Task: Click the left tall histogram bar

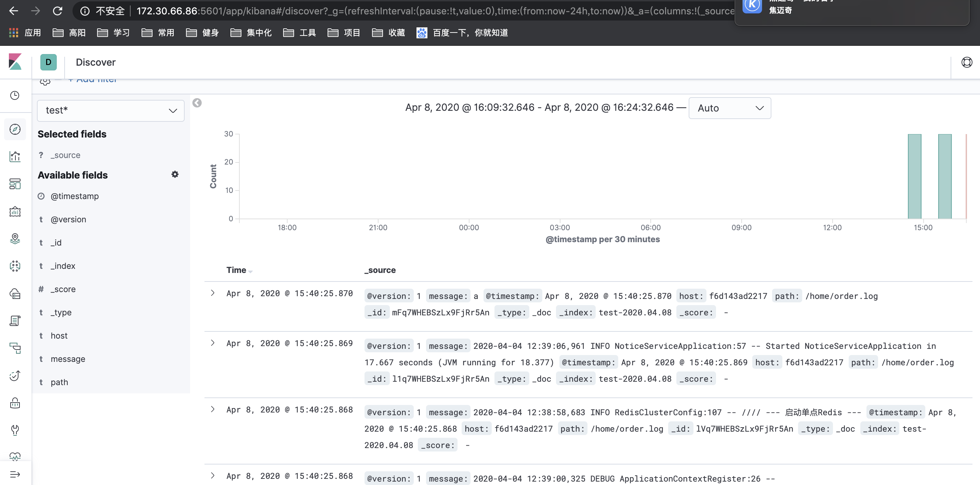Action: tap(915, 176)
